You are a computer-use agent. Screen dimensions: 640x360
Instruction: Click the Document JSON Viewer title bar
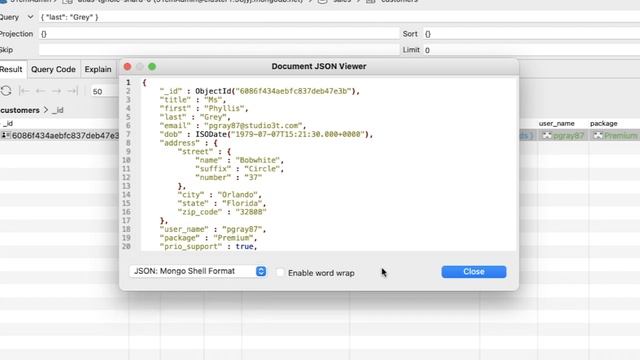pyautogui.click(x=319, y=67)
